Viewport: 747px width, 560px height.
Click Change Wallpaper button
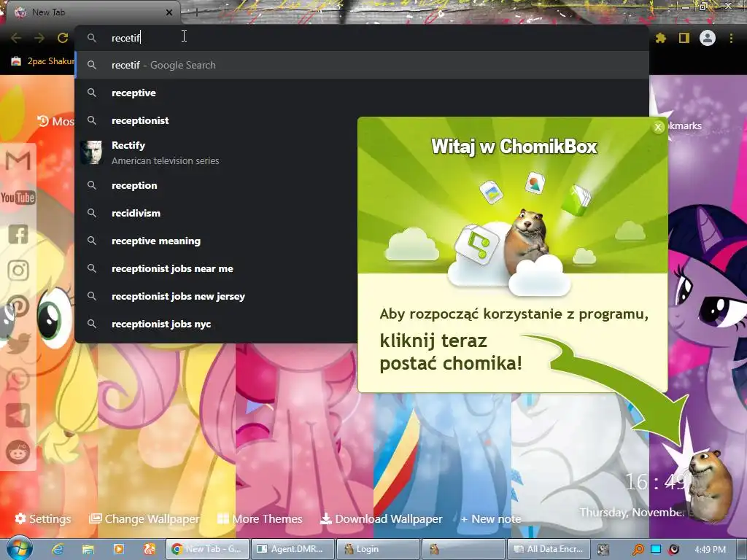pos(144,518)
